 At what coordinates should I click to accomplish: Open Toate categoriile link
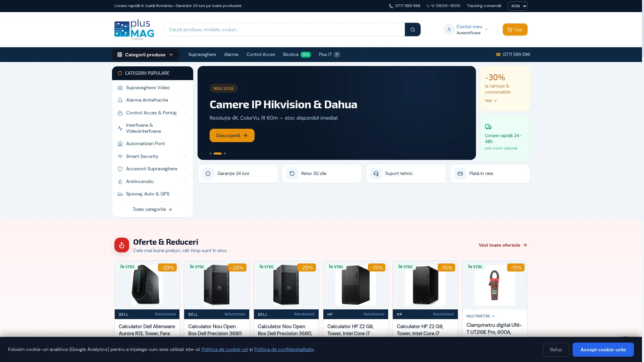point(152,209)
